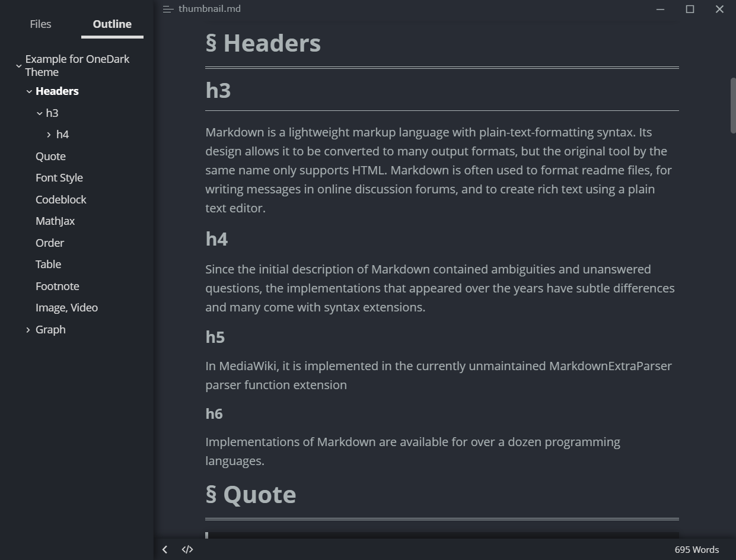Viewport: 736px width, 560px height.
Task: Click the back arrow in status bar
Action: (165, 549)
